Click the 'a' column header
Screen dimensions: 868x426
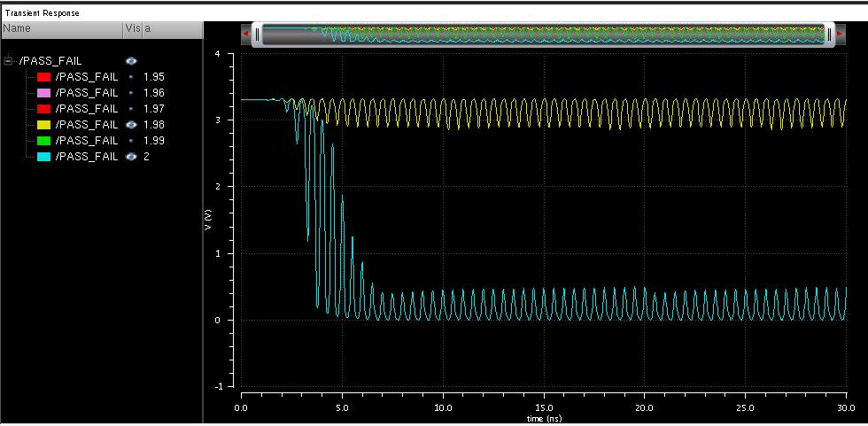[172, 28]
